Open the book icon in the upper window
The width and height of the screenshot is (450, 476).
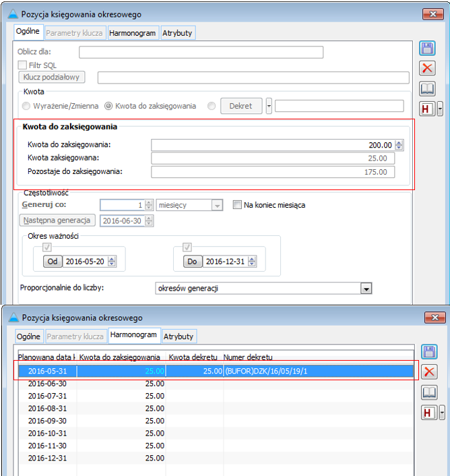tap(427, 88)
